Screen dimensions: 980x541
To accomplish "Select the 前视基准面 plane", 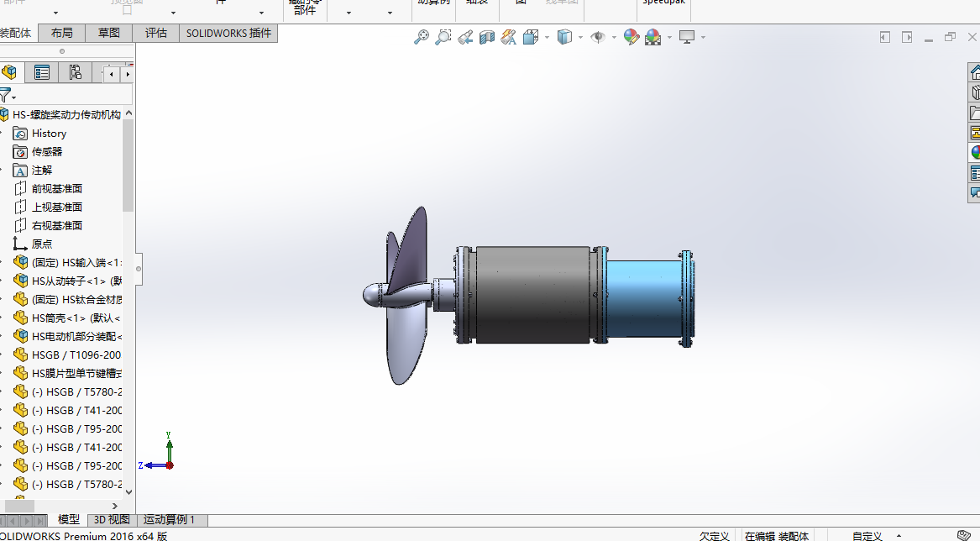I will [x=56, y=188].
